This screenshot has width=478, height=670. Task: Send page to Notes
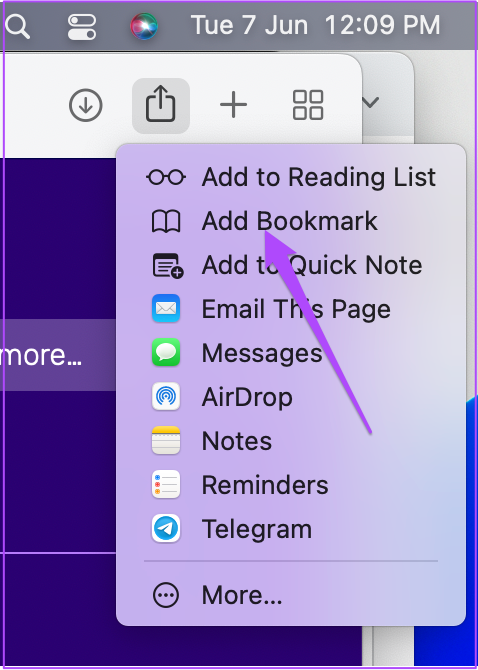pos(291,441)
